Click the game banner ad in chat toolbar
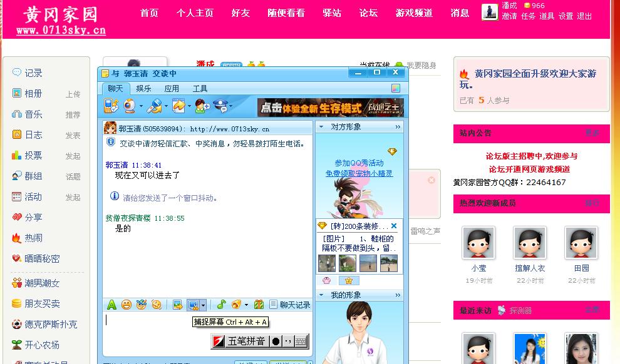 331,108
